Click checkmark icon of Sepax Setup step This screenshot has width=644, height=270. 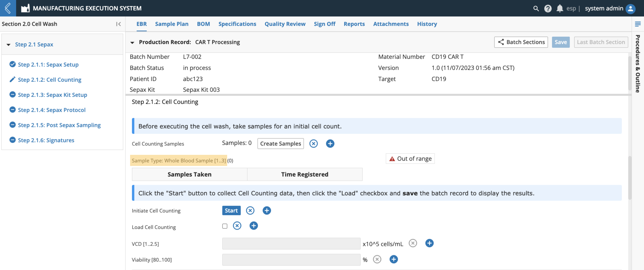point(12,64)
